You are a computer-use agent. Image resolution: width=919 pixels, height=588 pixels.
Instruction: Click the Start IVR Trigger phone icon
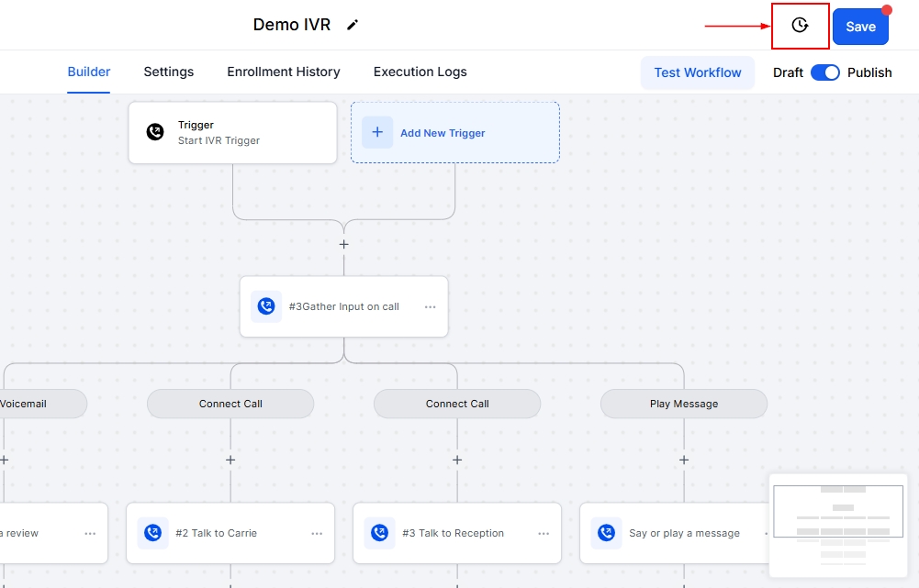(155, 133)
